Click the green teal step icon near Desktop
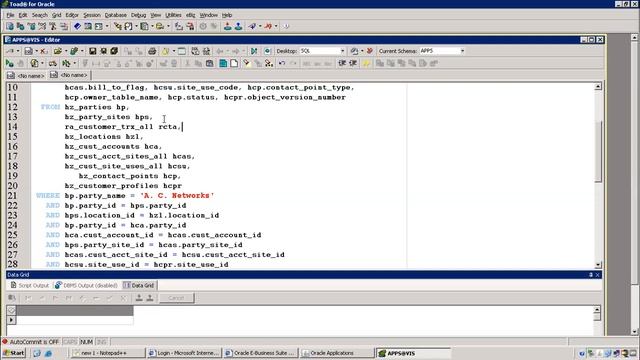This screenshot has width=640, height=360. (253, 51)
